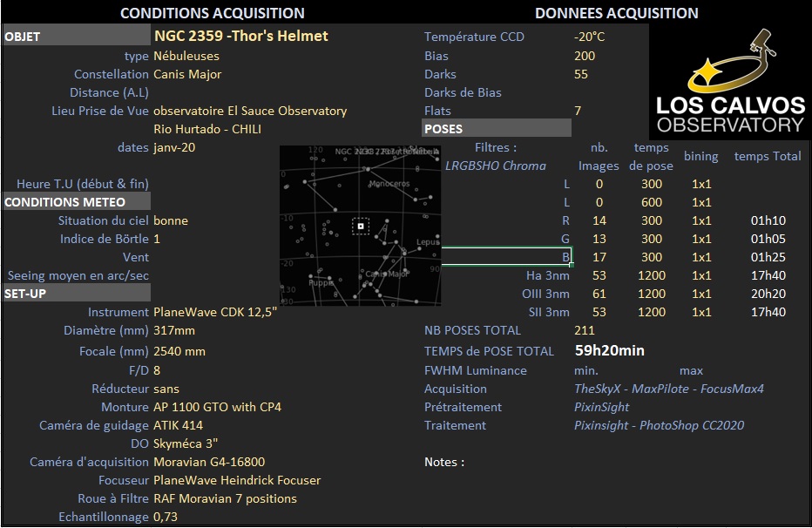Click the Los Calvos Observatory logo
The height and width of the screenshot is (528, 812).
pyautogui.click(x=730, y=82)
